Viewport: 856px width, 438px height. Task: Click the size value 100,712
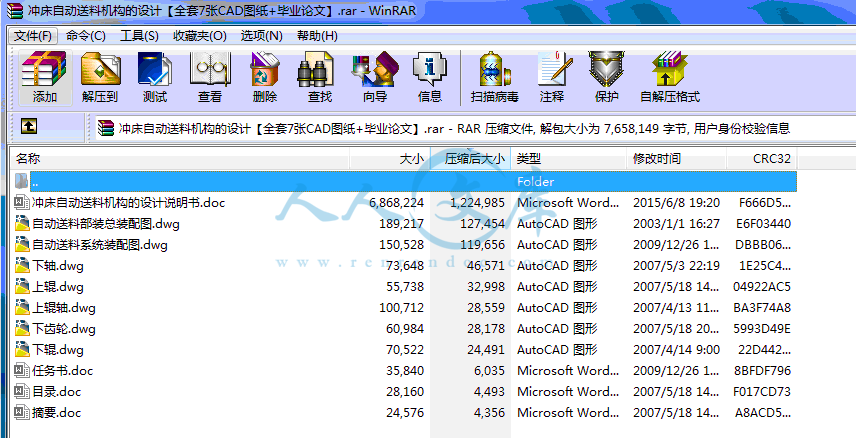coord(402,308)
